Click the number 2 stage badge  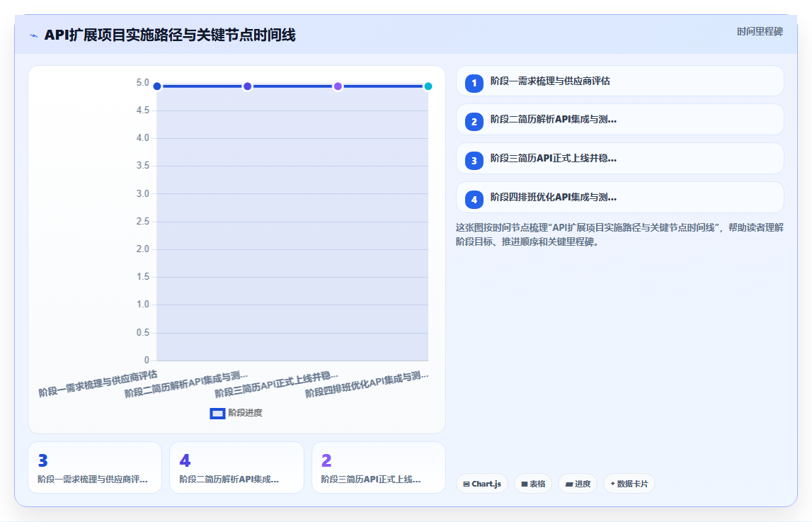pyautogui.click(x=474, y=123)
